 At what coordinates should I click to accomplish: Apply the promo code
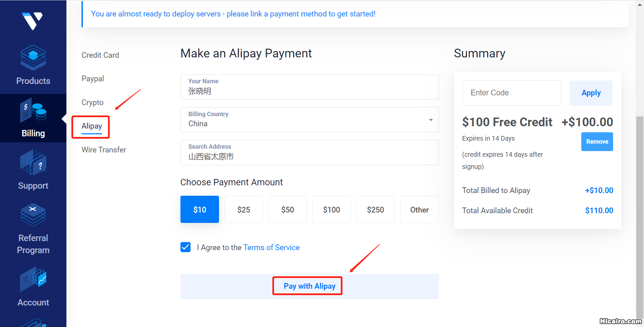click(591, 93)
